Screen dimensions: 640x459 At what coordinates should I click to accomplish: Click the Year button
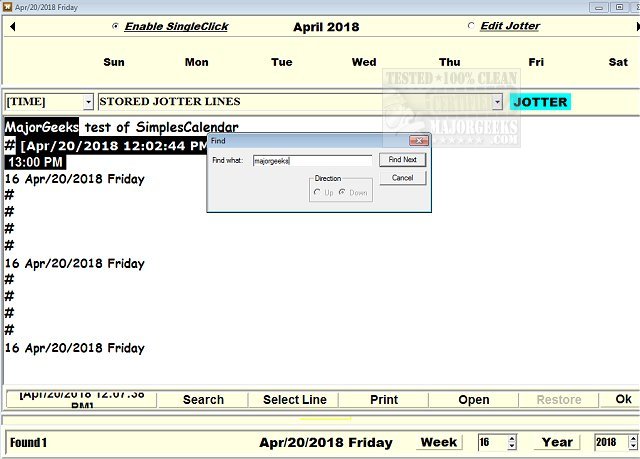click(557, 442)
